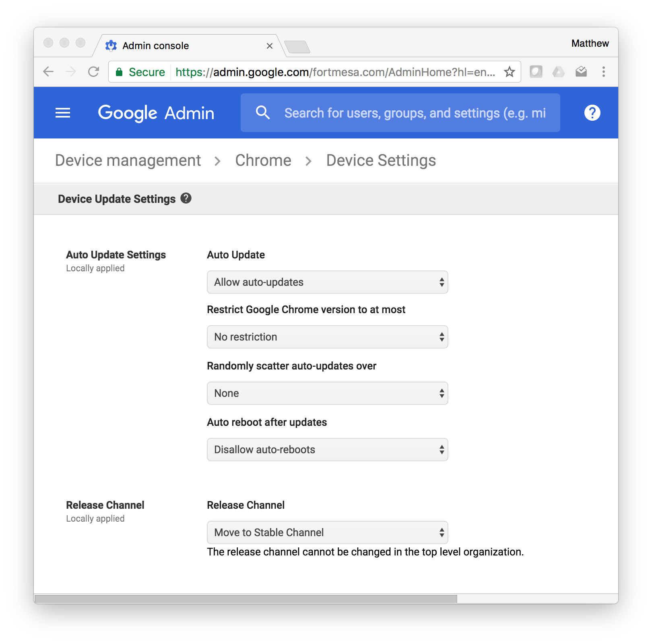
Task: Click help icon beside Device Update Settings
Action: pos(186,198)
